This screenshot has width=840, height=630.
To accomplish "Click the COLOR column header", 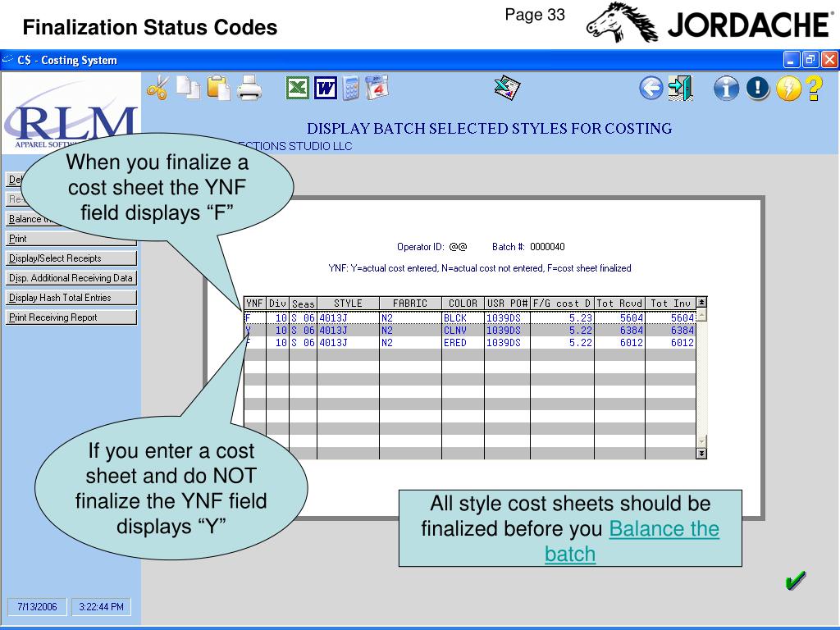I will coord(463,304).
